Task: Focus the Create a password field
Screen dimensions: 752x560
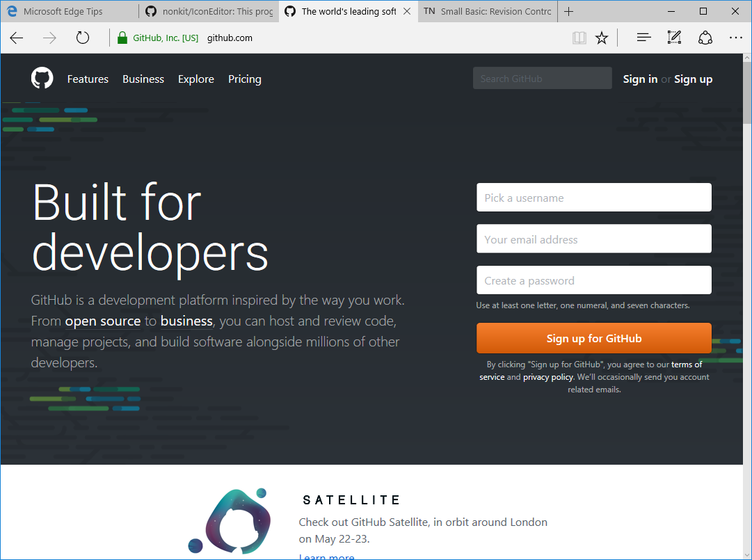Action: point(593,280)
